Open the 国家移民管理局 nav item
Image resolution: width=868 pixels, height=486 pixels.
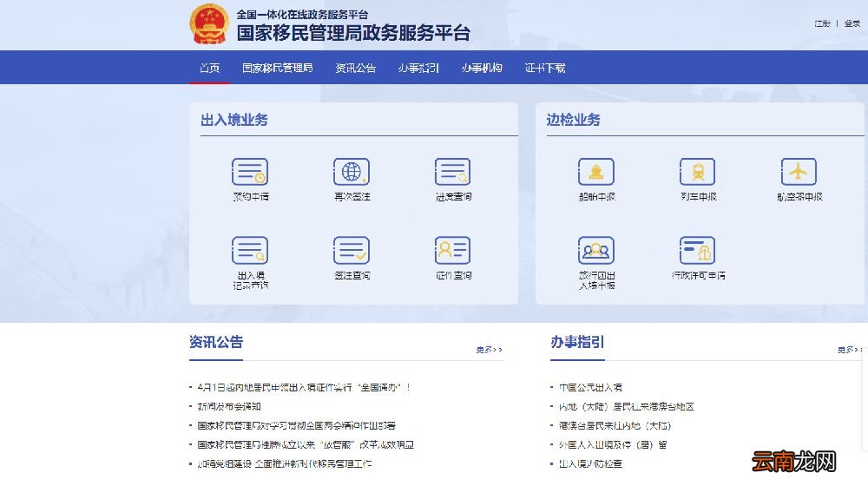point(278,68)
